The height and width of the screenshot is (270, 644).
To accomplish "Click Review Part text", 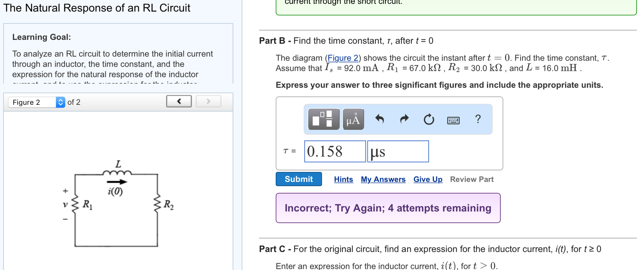I will click(472, 179).
